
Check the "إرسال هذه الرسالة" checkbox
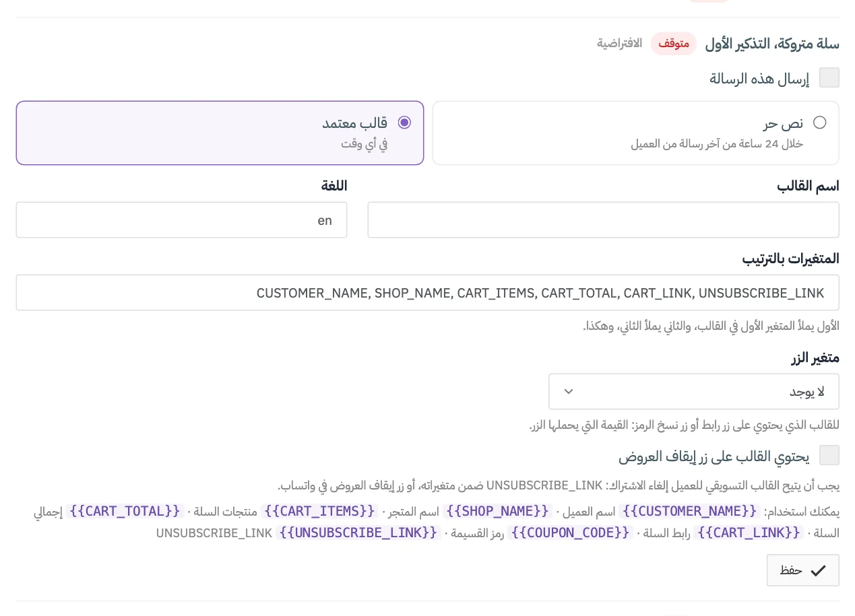pyautogui.click(x=829, y=78)
